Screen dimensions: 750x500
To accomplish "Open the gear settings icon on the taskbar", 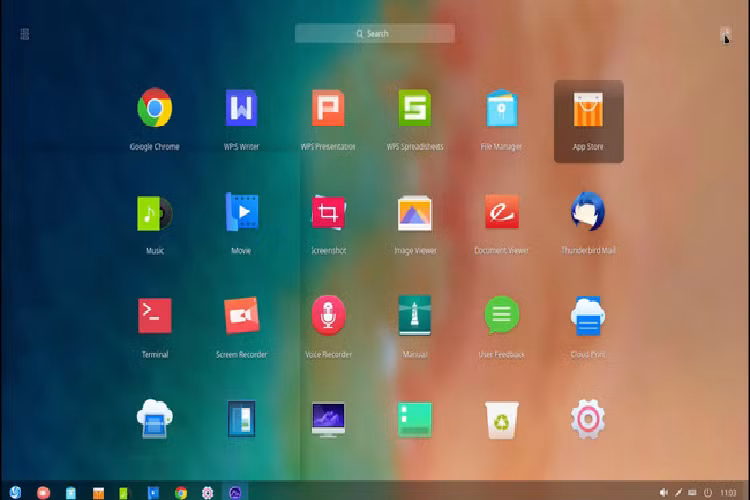I will [x=208, y=493].
